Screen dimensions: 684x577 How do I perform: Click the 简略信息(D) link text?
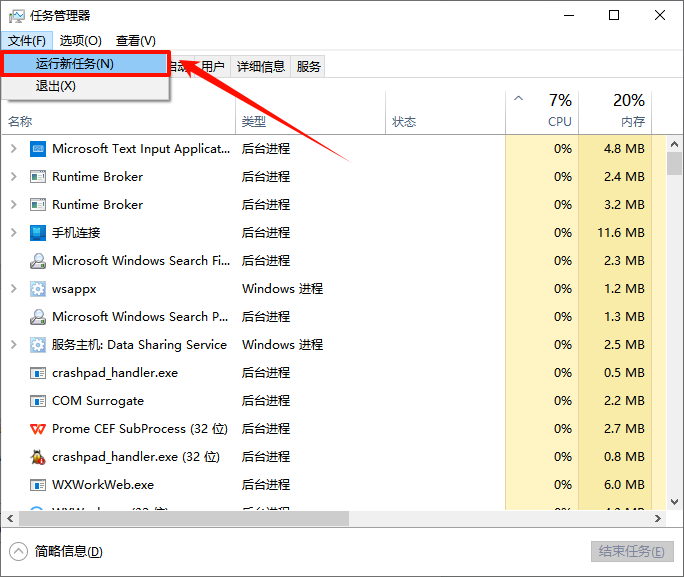[x=68, y=552]
